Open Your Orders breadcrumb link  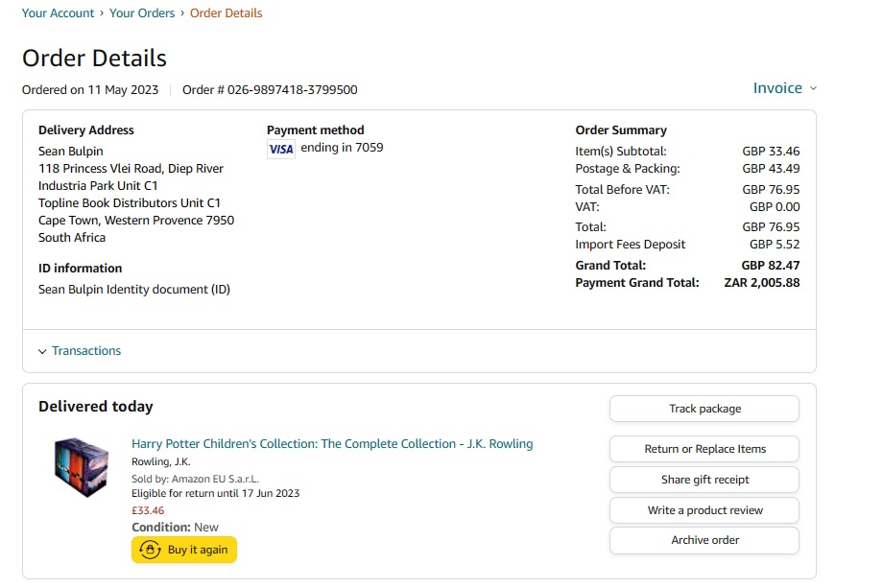(142, 12)
